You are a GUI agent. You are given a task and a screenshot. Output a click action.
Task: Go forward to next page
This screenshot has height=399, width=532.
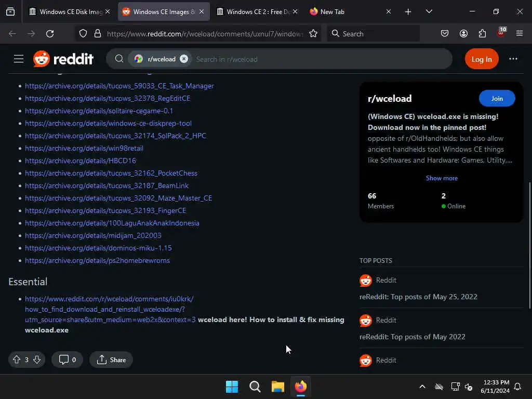31,34
